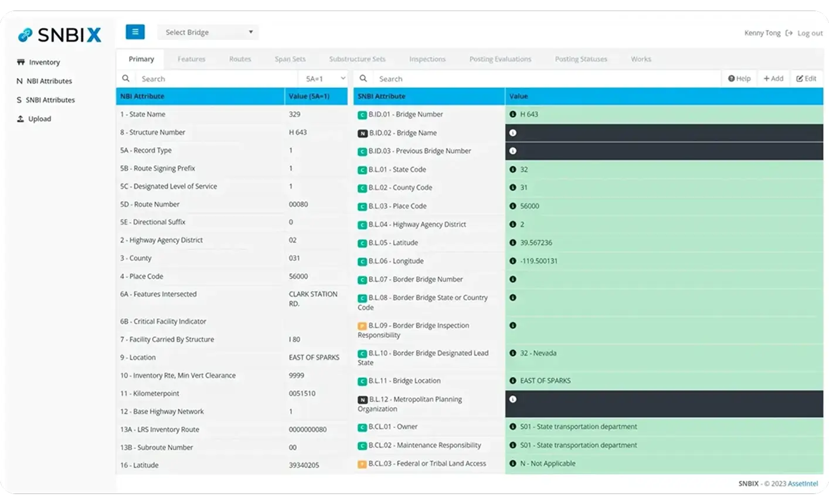Click info icon beside 32 - Nevada
Image resolution: width=829 pixels, height=504 pixels.
coord(513,353)
